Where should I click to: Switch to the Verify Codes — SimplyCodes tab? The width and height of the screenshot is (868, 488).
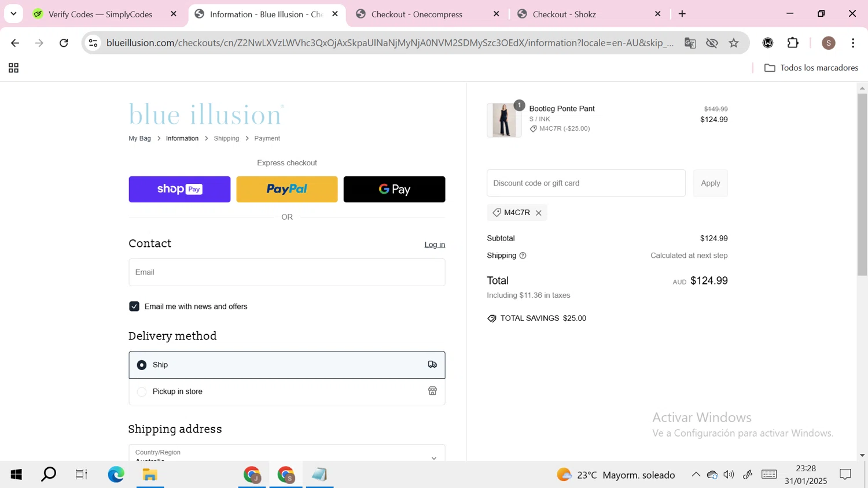(100, 14)
